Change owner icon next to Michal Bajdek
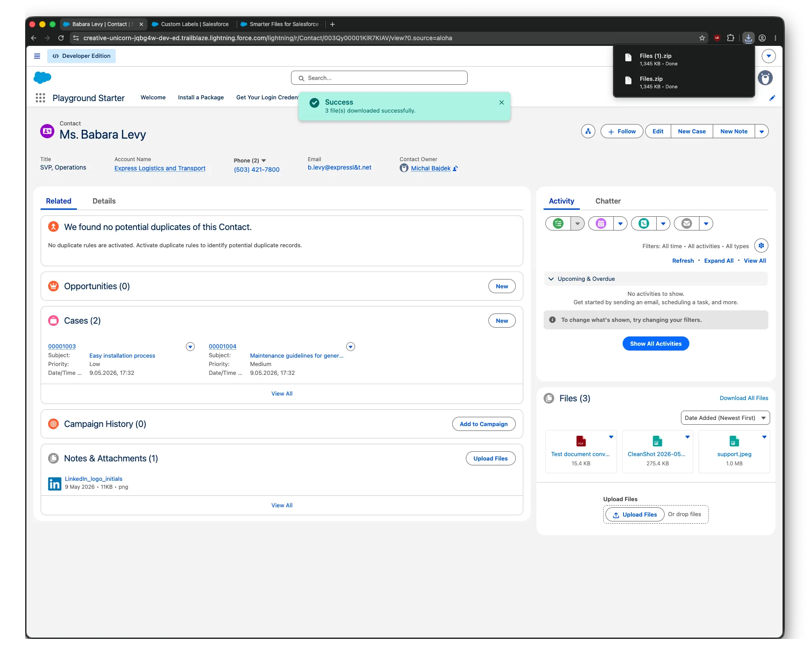Image resolution: width=809 pixels, height=672 pixels. tap(455, 168)
